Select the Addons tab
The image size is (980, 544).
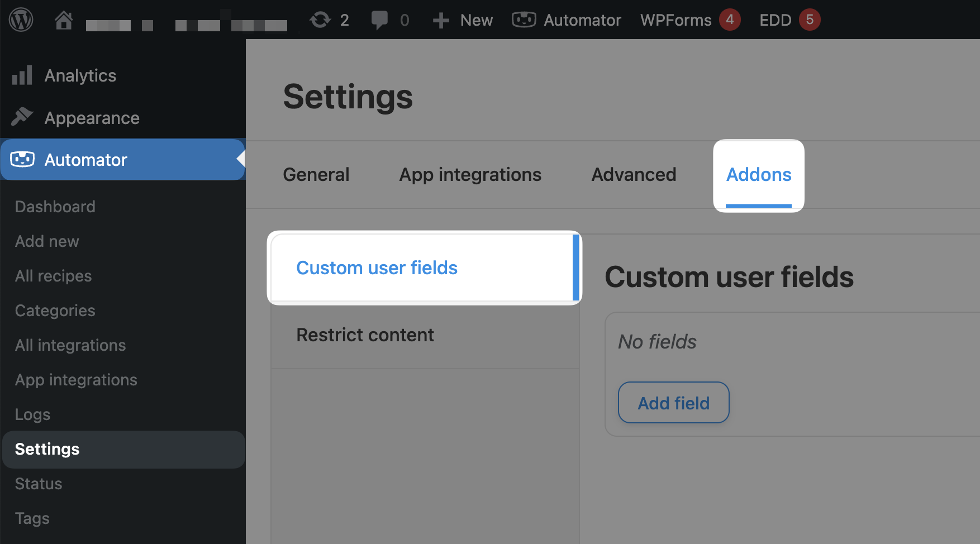tap(758, 175)
